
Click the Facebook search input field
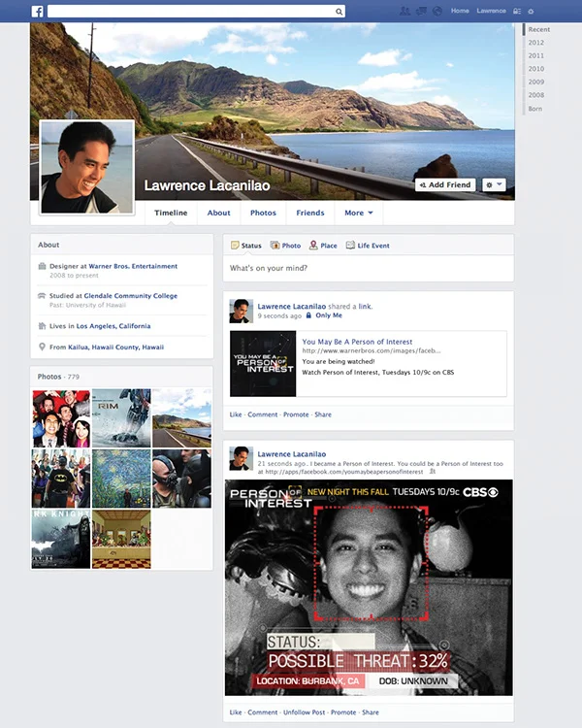(x=196, y=12)
